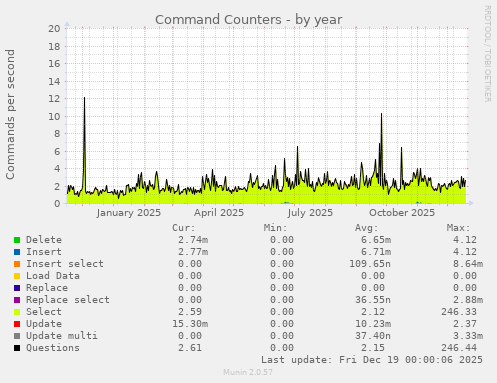This screenshot has width=497, height=383.
Task: Click the Update multi average 37.40n
Action: point(373,336)
